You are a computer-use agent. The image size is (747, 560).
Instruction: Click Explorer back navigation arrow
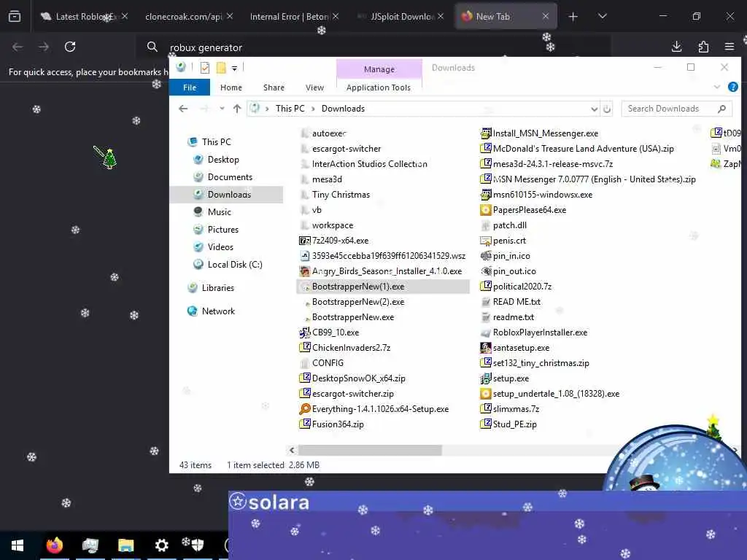(x=183, y=109)
